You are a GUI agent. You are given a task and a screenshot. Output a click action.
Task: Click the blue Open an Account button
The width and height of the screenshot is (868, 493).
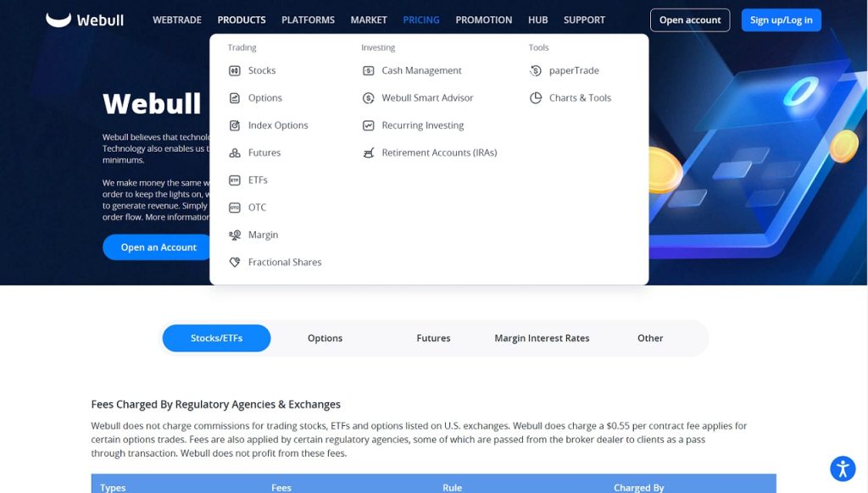(159, 247)
